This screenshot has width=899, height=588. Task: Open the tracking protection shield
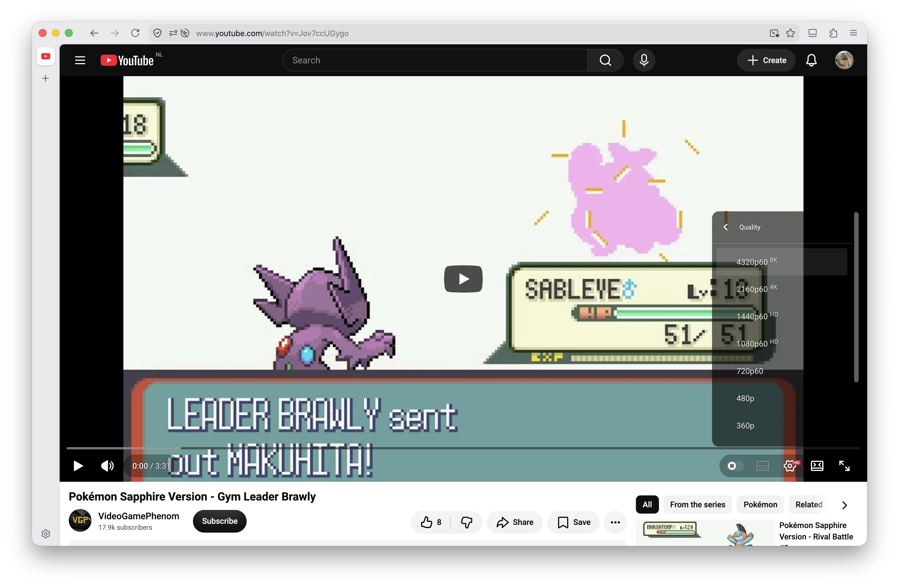coord(157,33)
